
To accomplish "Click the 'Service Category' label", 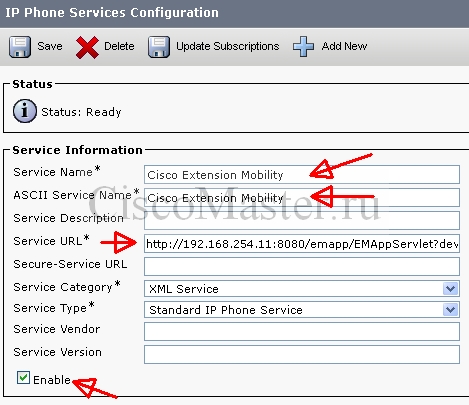I will tap(63, 287).
